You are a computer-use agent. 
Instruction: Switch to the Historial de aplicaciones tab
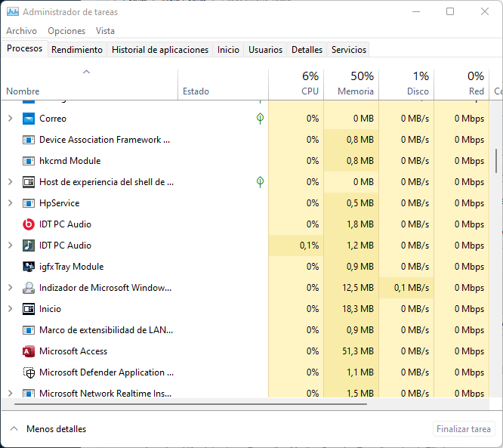pyautogui.click(x=160, y=50)
